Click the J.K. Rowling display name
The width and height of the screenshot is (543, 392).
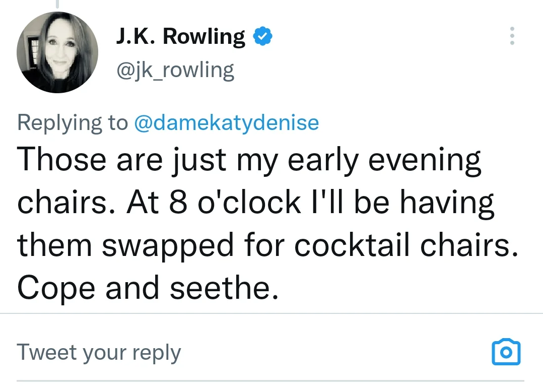point(180,37)
